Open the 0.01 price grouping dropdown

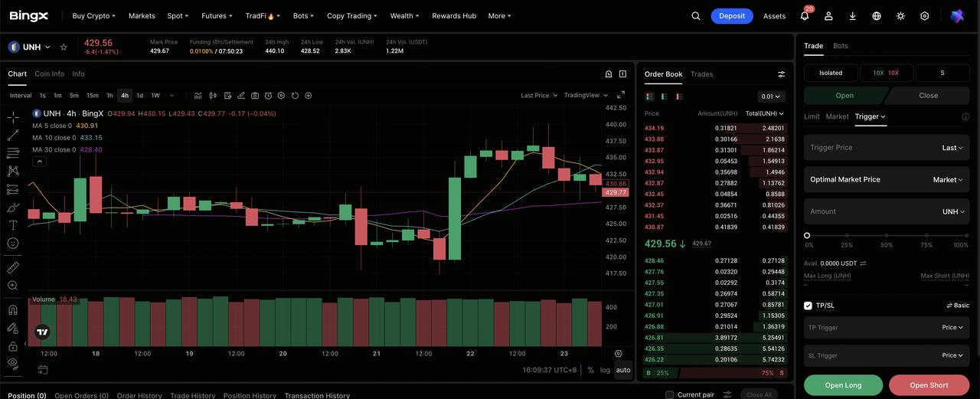coord(770,96)
